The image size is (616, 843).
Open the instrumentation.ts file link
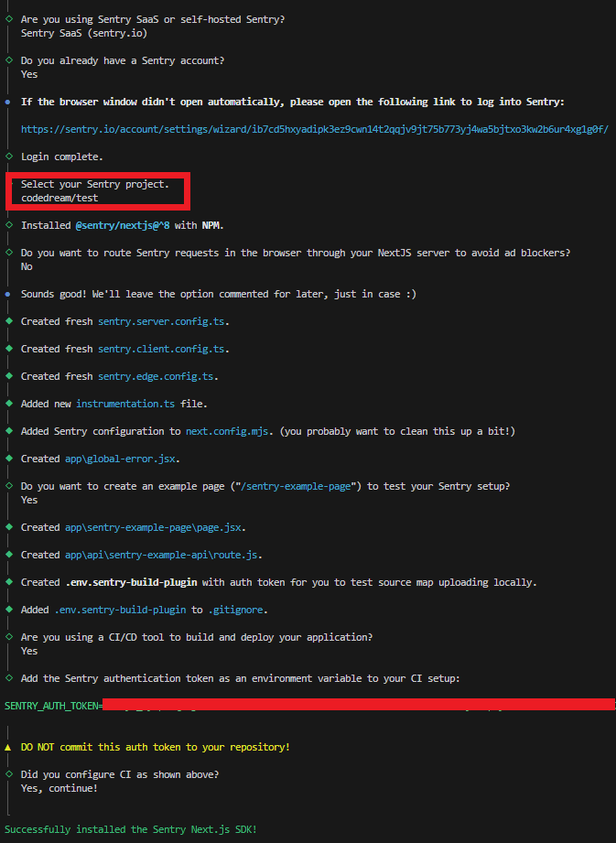click(x=125, y=404)
